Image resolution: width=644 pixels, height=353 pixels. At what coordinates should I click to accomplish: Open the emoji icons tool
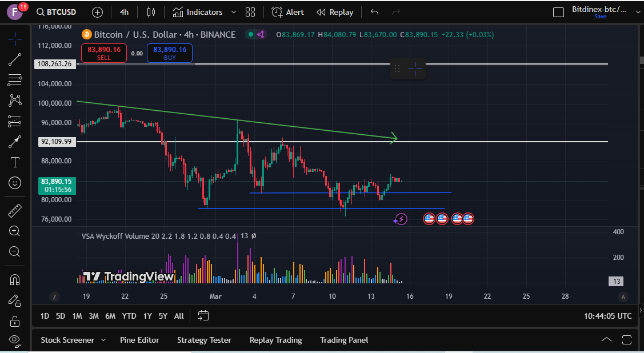pyautogui.click(x=15, y=183)
